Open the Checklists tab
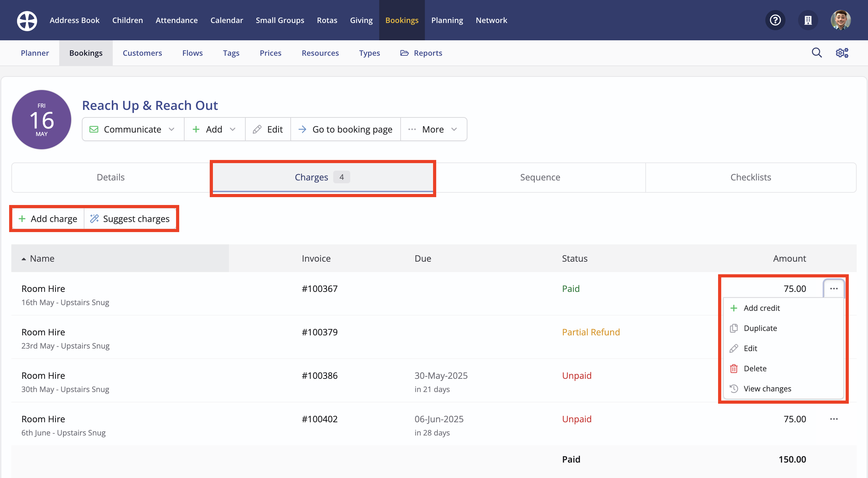This screenshot has width=868, height=478. coord(751,177)
